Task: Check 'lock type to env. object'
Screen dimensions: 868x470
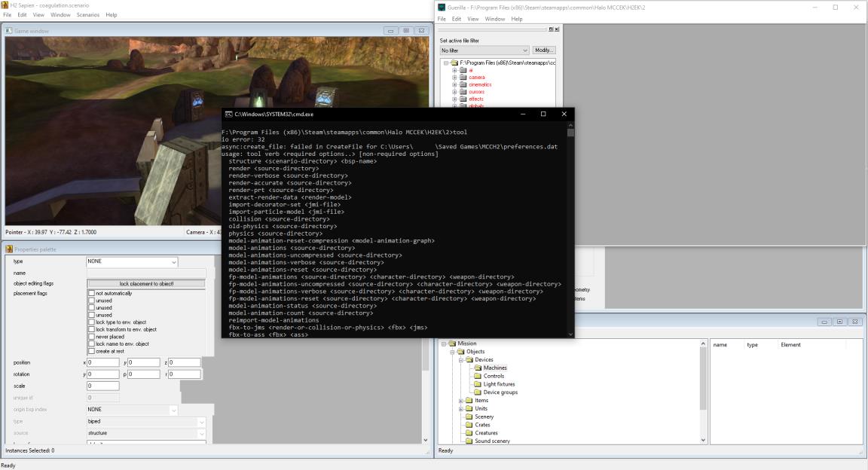Action: pyautogui.click(x=91, y=322)
